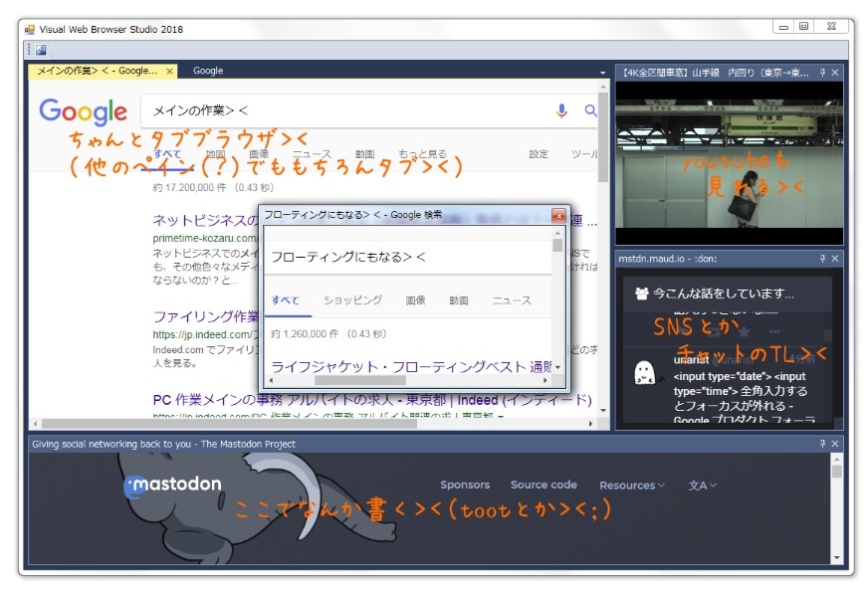The image size is (868, 593).
Task: Click the 今こんな話をしています column header
Action: click(x=728, y=294)
